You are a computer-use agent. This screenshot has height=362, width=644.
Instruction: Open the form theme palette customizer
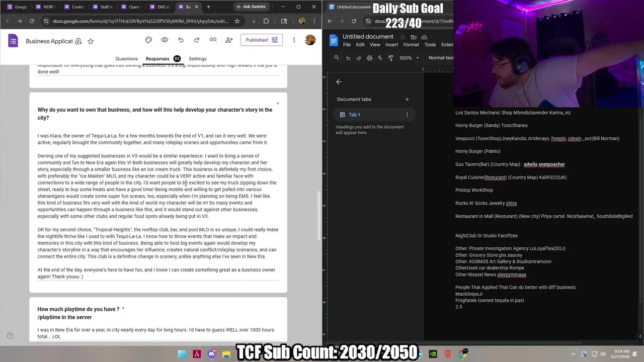point(148,40)
